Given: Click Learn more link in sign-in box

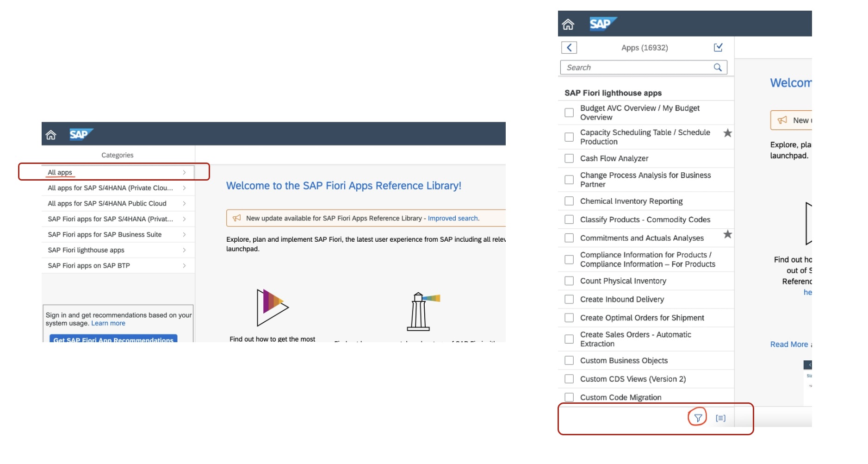Looking at the screenshot, I should [108, 323].
